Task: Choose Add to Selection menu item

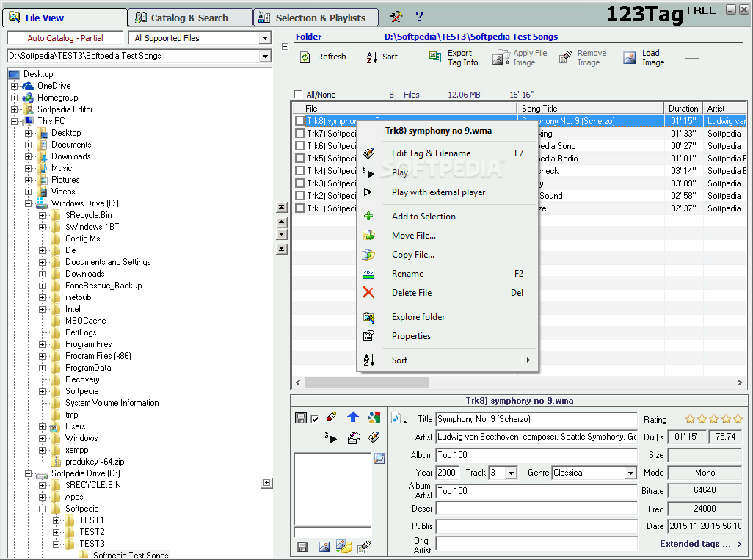Action: (x=447, y=216)
